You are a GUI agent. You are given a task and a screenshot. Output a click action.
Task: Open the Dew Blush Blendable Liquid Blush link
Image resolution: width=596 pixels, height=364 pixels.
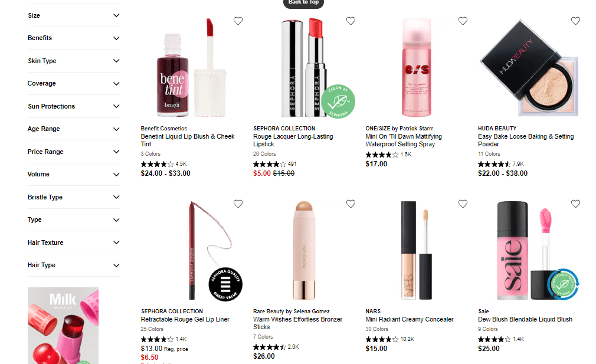tap(525, 319)
